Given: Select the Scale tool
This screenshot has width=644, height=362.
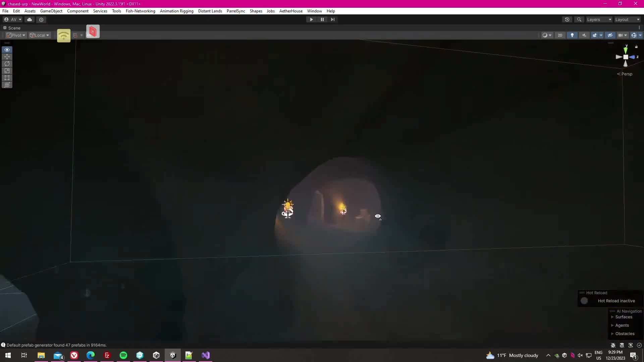Looking at the screenshot, I should (7, 71).
